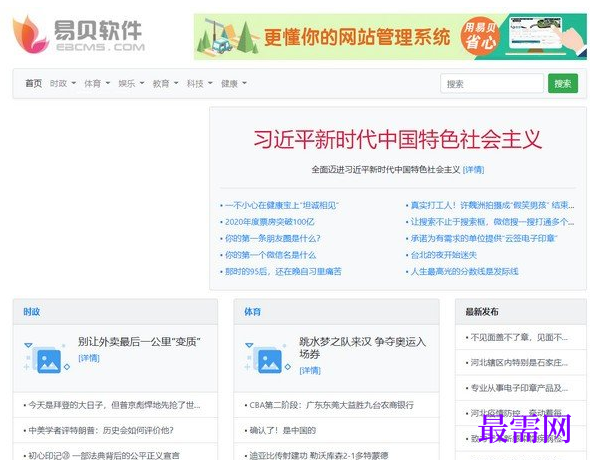Click the placeholder image icon in 时政 panel
The image size is (590, 460).
[x=47, y=358]
